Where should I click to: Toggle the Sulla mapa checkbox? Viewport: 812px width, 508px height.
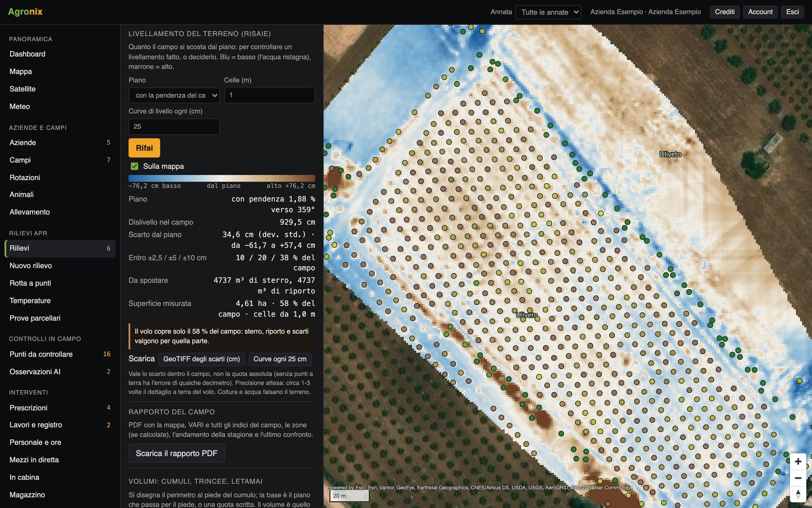coord(134,166)
